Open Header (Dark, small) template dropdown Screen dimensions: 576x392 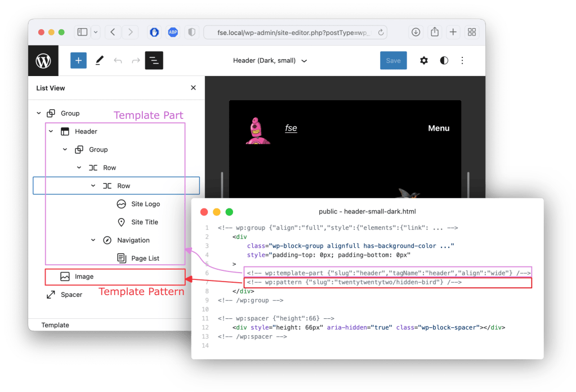tap(270, 61)
